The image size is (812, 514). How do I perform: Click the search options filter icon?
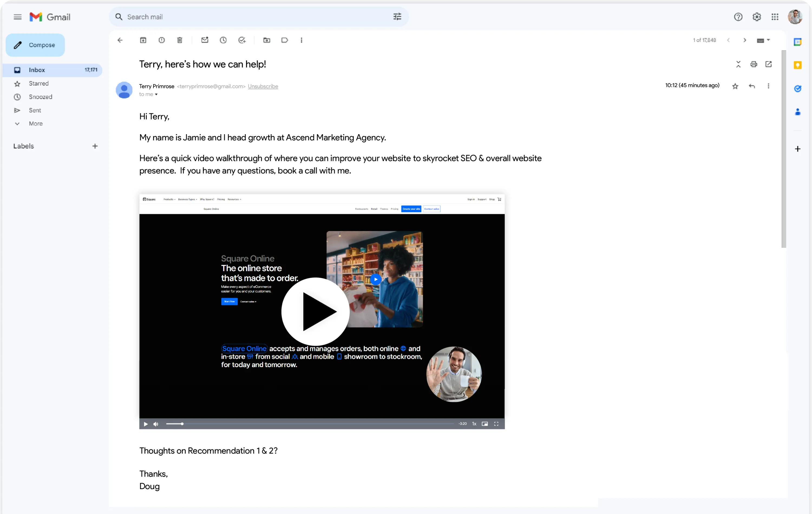tap(397, 17)
